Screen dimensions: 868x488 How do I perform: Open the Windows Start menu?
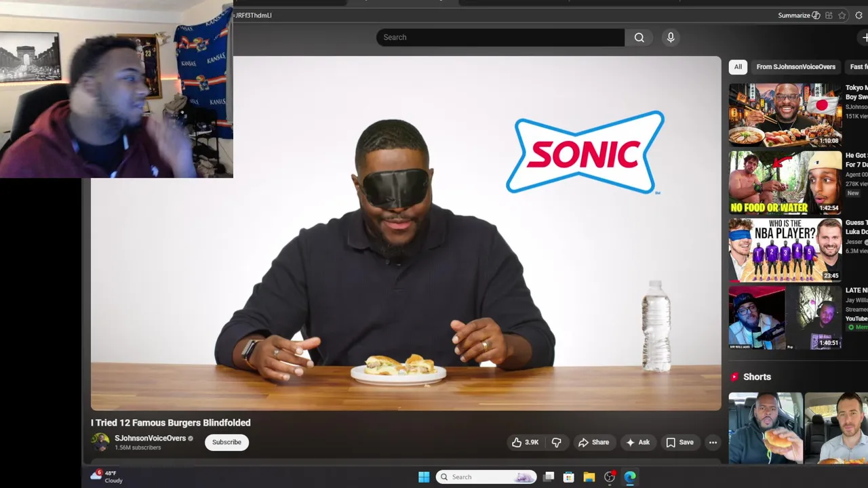coord(424,477)
